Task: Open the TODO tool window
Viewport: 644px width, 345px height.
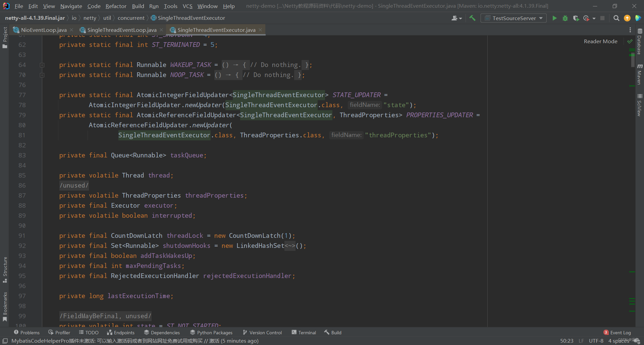Action: (89, 333)
